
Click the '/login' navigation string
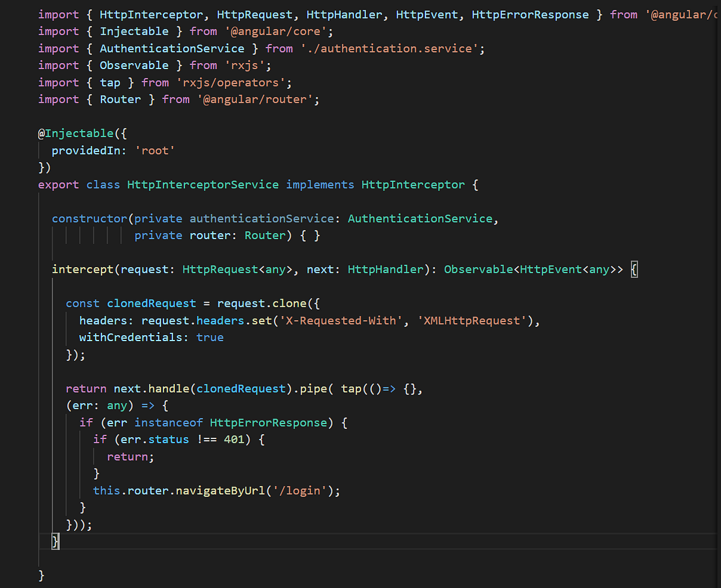(300, 490)
